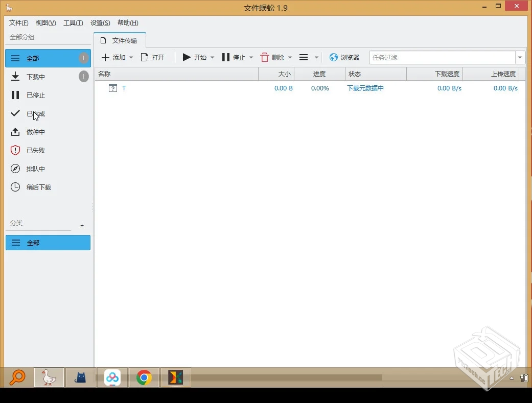This screenshot has width=532, height=403.
Task: Expand the 开始 start button dropdown
Action: click(x=212, y=57)
